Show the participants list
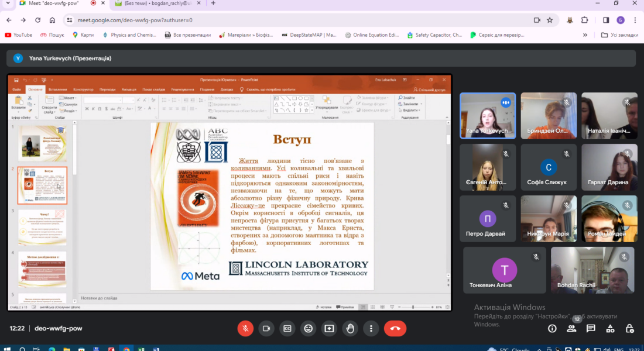Image resolution: width=644 pixels, height=351 pixels. coord(571,328)
